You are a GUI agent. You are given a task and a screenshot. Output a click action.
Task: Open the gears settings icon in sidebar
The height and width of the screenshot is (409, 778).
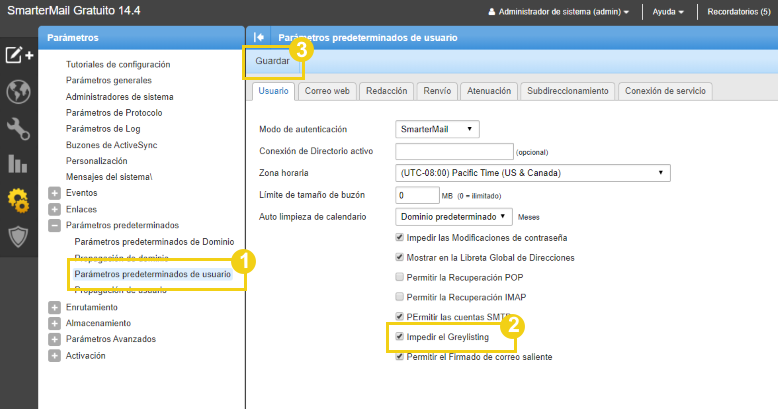point(18,201)
